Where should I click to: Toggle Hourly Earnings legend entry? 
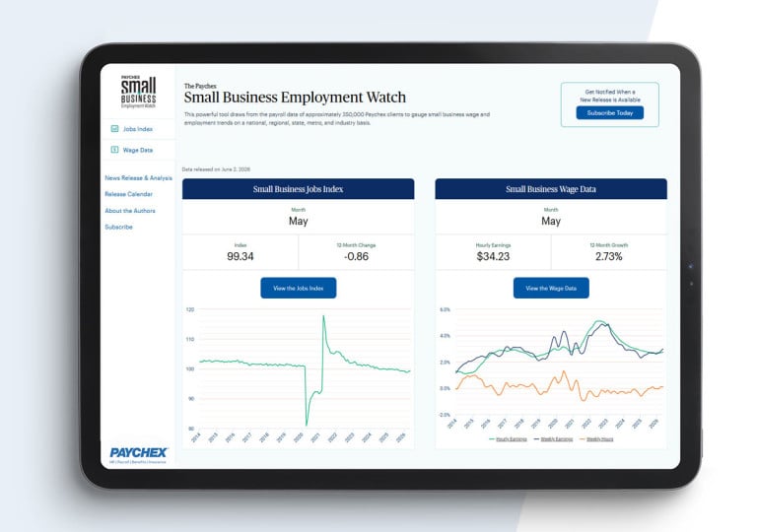[508, 439]
